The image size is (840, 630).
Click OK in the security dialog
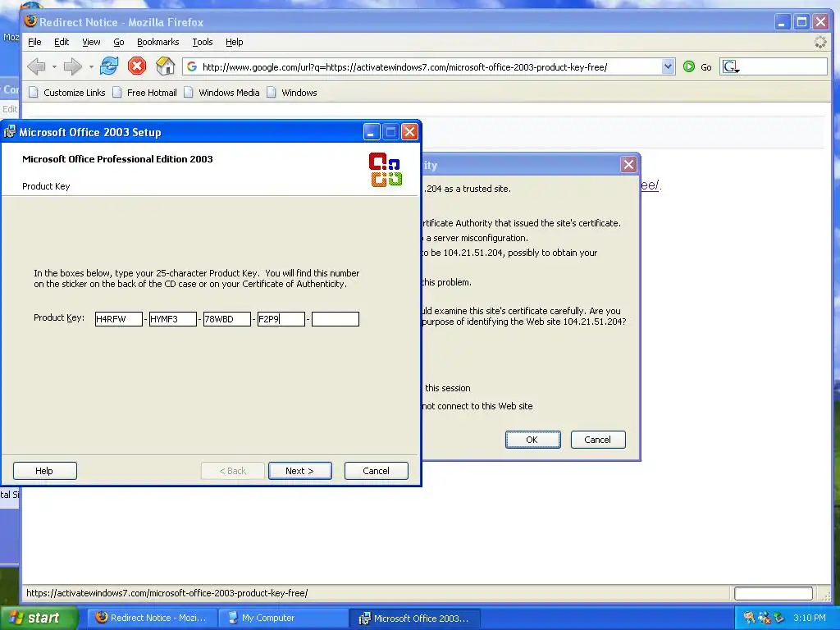pyautogui.click(x=532, y=440)
